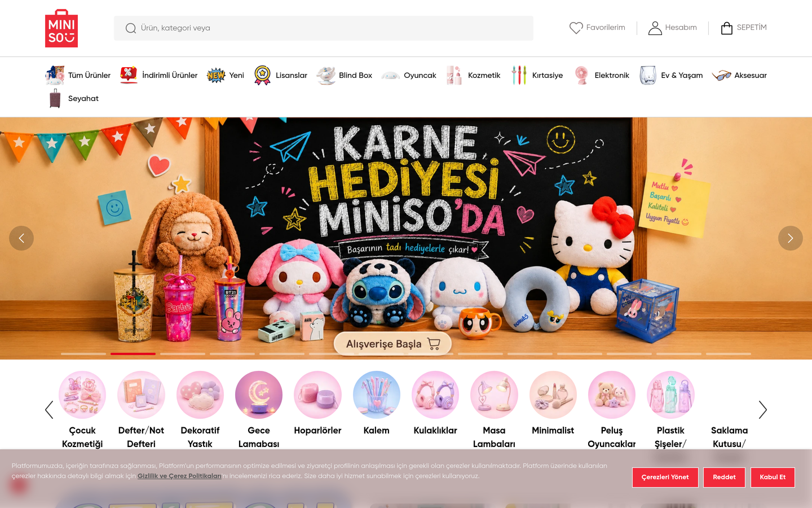Open Oyuncak menu
The width and height of the screenshot is (812, 508).
[420, 75]
